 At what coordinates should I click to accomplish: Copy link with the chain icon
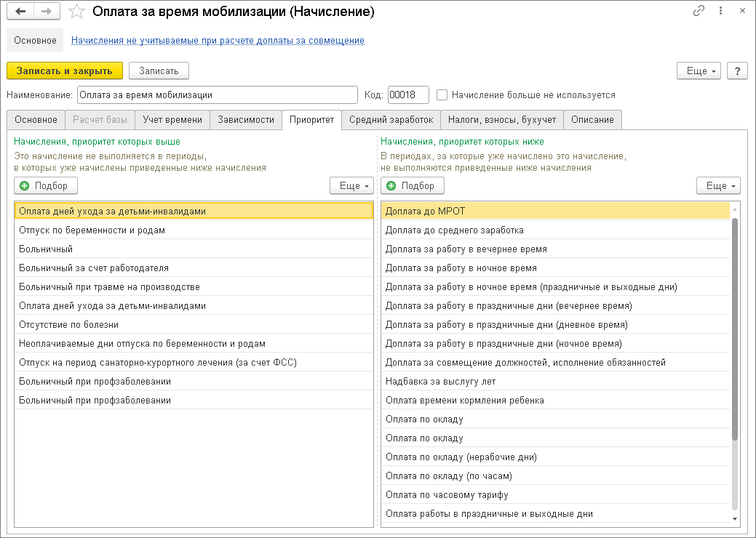[699, 11]
